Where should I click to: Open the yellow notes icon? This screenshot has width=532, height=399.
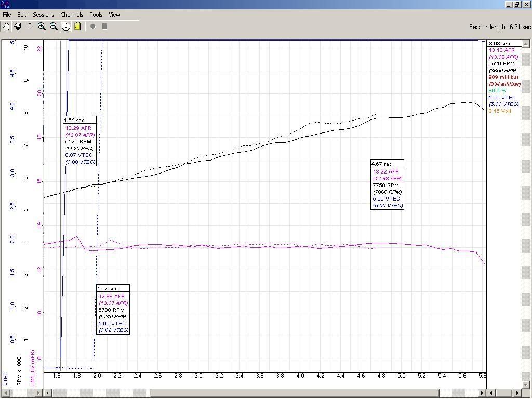pyautogui.click(x=77, y=26)
